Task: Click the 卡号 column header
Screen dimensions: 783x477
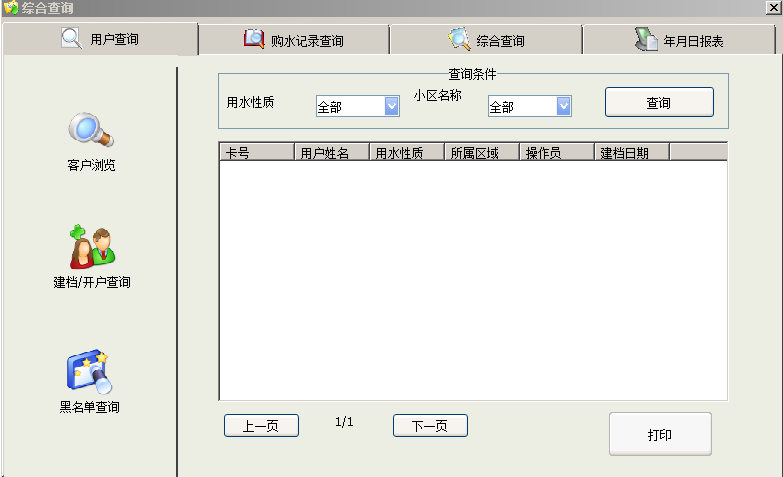Action: [x=257, y=152]
